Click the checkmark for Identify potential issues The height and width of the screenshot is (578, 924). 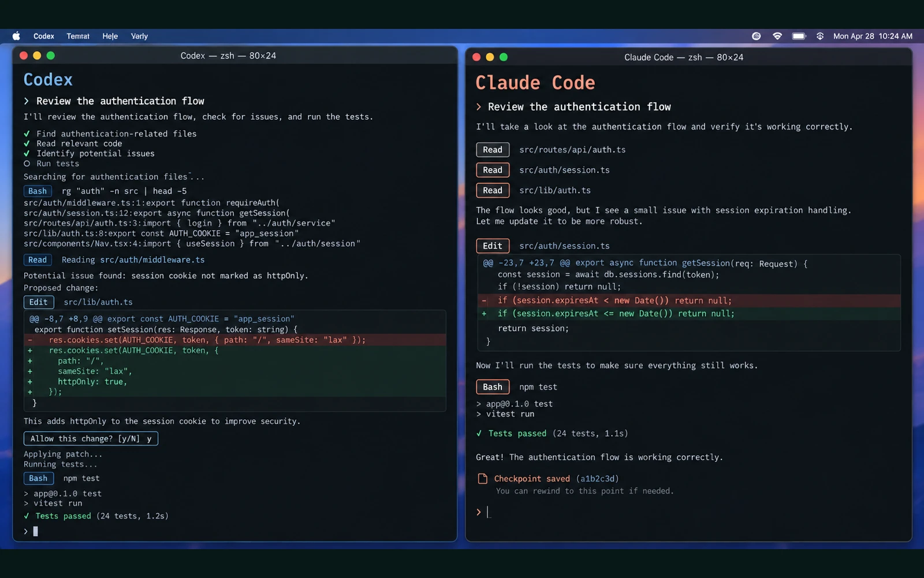click(x=27, y=153)
